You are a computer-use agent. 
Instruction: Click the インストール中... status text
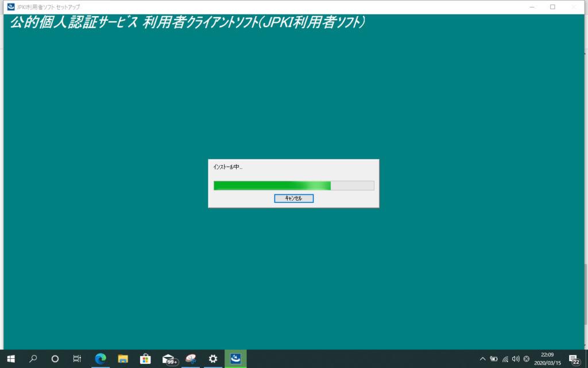(227, 167)
